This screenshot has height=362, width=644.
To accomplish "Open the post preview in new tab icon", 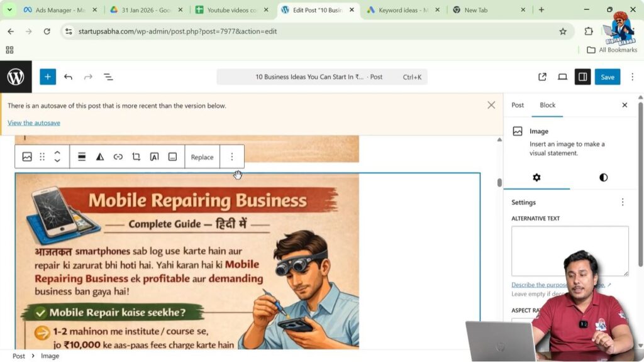I will click(542, 77).
